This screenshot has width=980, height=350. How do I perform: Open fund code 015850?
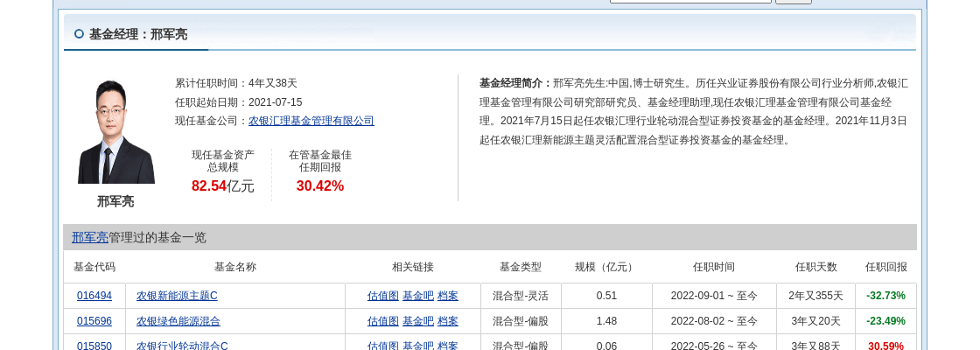click(x=94, y=346)
